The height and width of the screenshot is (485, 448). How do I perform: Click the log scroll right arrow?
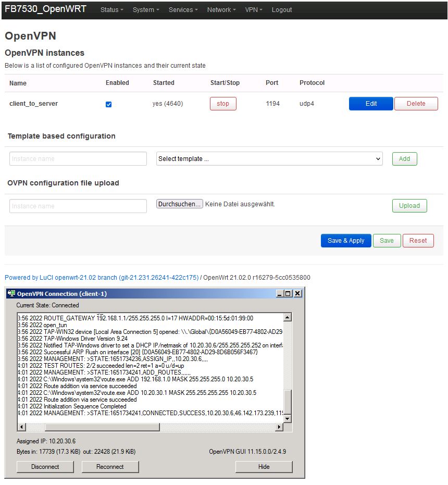coord(279,427)
